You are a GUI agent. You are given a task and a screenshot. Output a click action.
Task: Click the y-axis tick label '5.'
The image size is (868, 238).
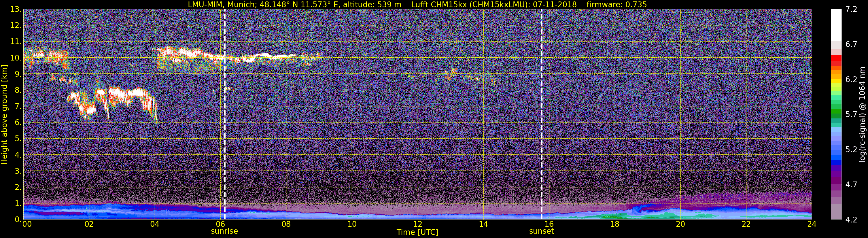pos(18,139)
